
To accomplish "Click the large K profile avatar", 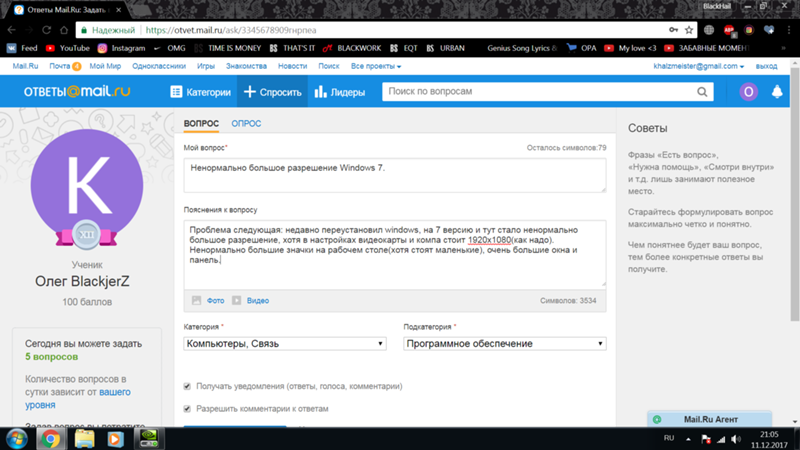I will [x=87, y=185].
